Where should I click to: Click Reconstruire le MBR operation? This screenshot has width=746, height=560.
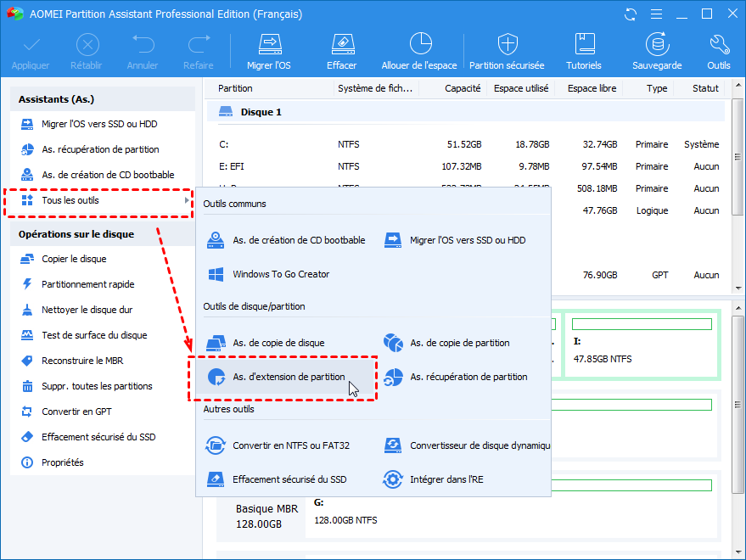81,361
